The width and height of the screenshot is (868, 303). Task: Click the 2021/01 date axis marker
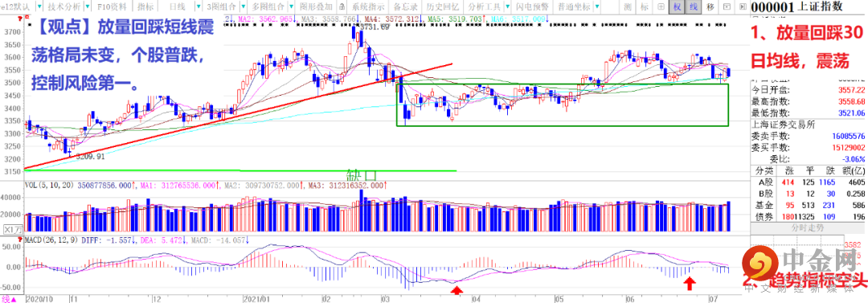[256, 298]
